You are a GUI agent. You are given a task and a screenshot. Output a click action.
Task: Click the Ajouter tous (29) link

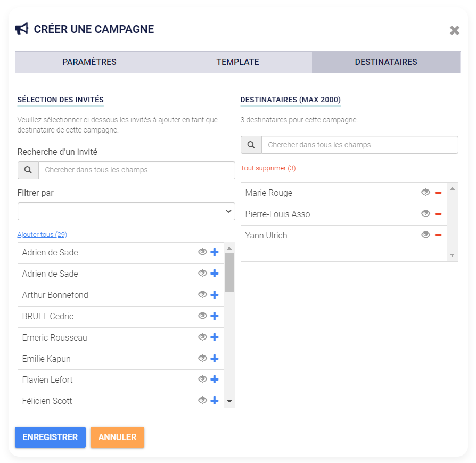click(42, 235)
